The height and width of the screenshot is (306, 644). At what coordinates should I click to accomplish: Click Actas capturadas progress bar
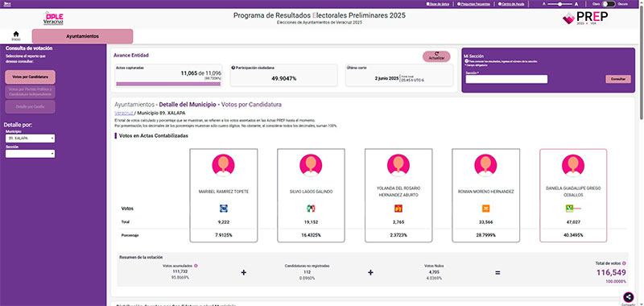168,84
